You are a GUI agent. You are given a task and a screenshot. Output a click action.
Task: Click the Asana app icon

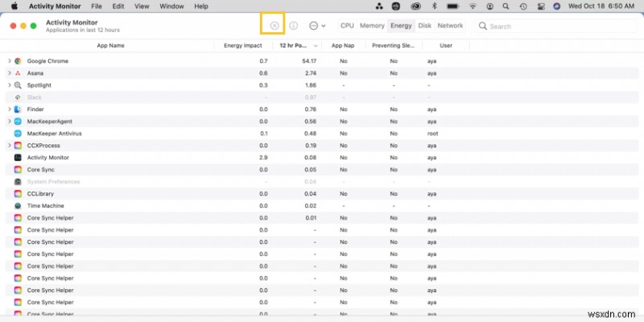point(18,73)
